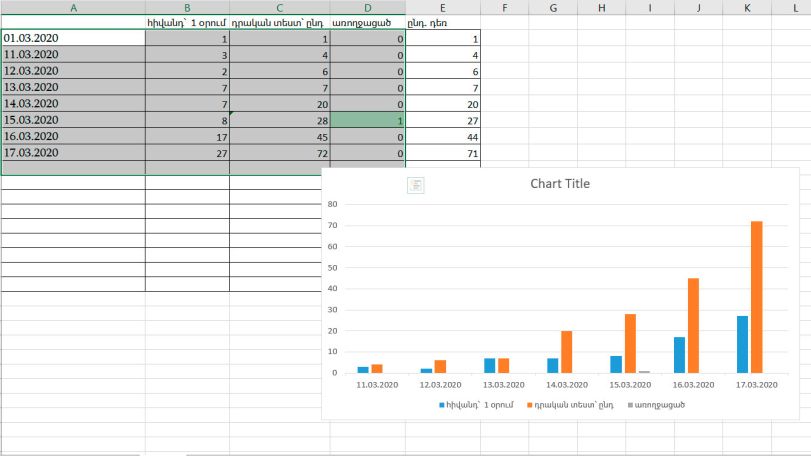Click header cell 'առողջացած' in column D
The image size is (811, 456).
pos(368,23)
